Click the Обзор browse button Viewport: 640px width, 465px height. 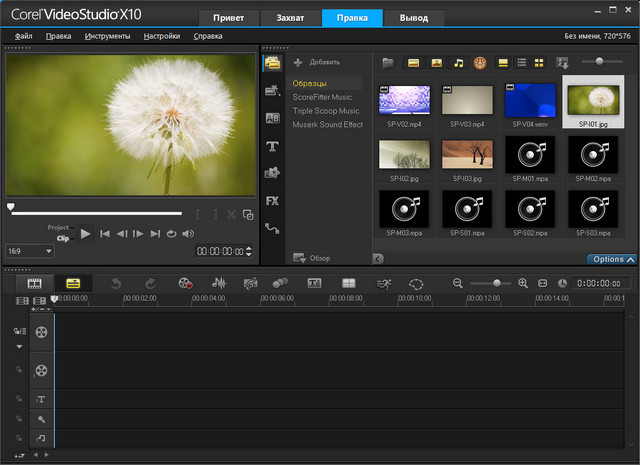(312, 258)
